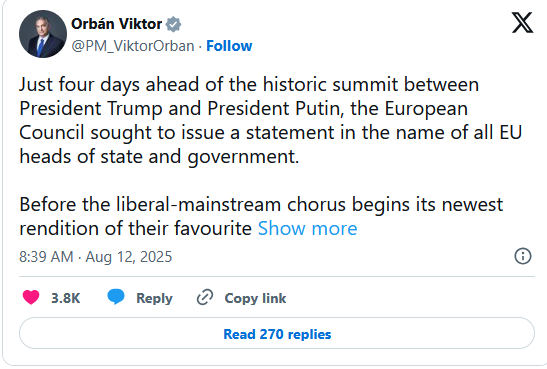Click the line heads of state and government
This screenshot has height=369, width=547.
tap(159, 157)
